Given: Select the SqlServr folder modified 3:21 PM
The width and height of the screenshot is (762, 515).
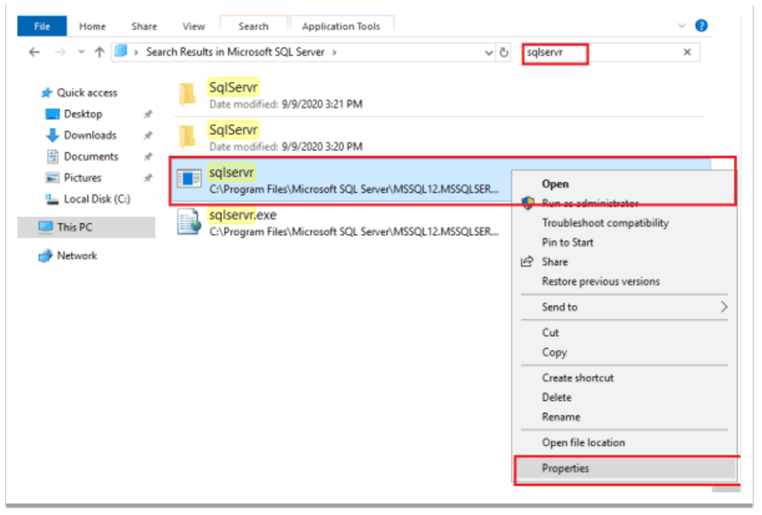Looking at the screenshot, I should point(438,95).
